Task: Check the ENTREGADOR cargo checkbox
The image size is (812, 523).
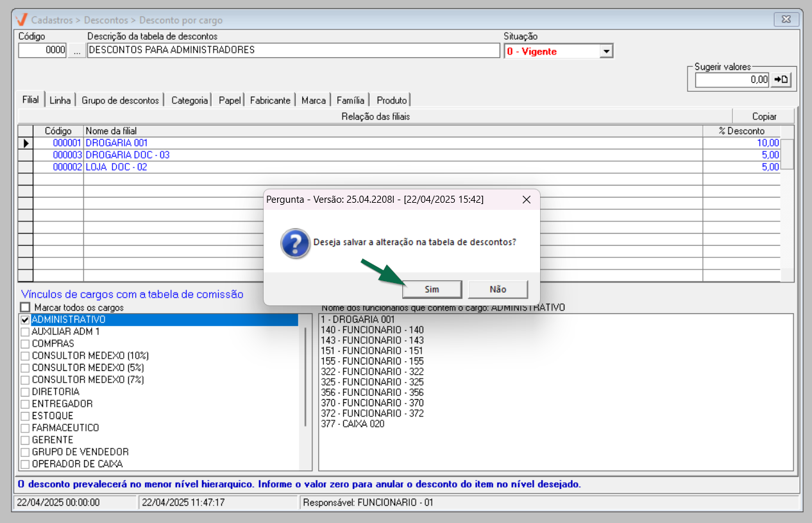Action: pyautogui.click(x=25, y=404)
